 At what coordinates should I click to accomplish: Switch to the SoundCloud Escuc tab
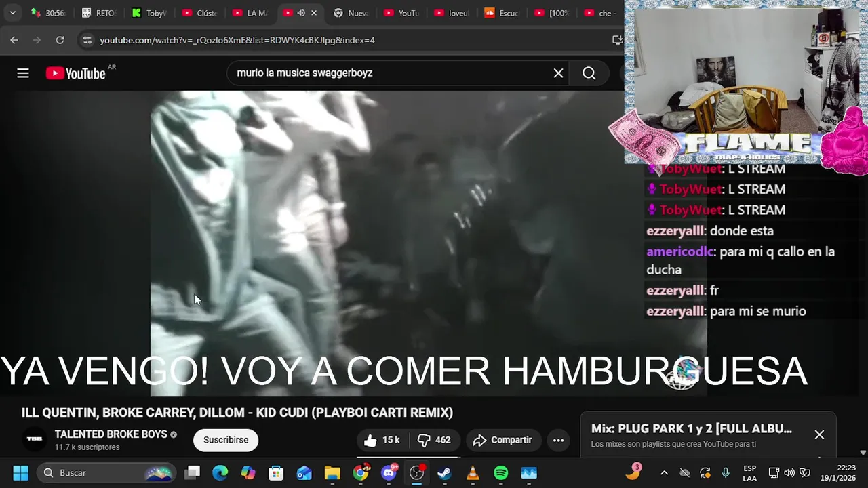click(502, 13)
